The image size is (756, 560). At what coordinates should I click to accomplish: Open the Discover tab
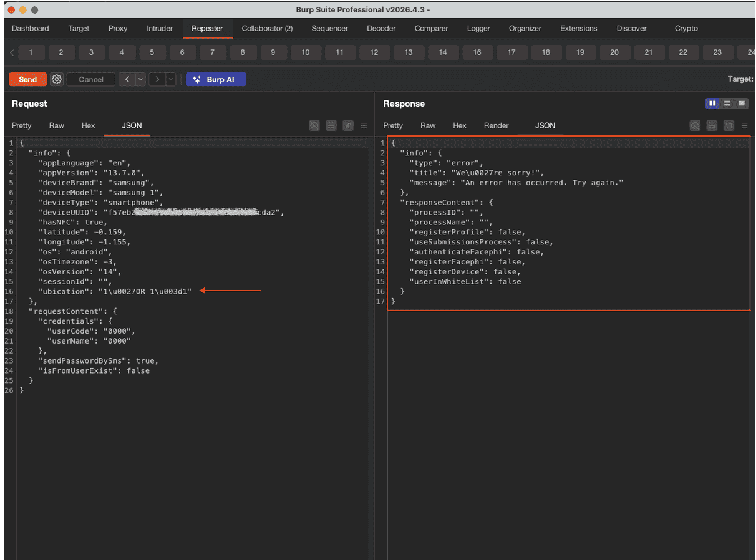632,28
